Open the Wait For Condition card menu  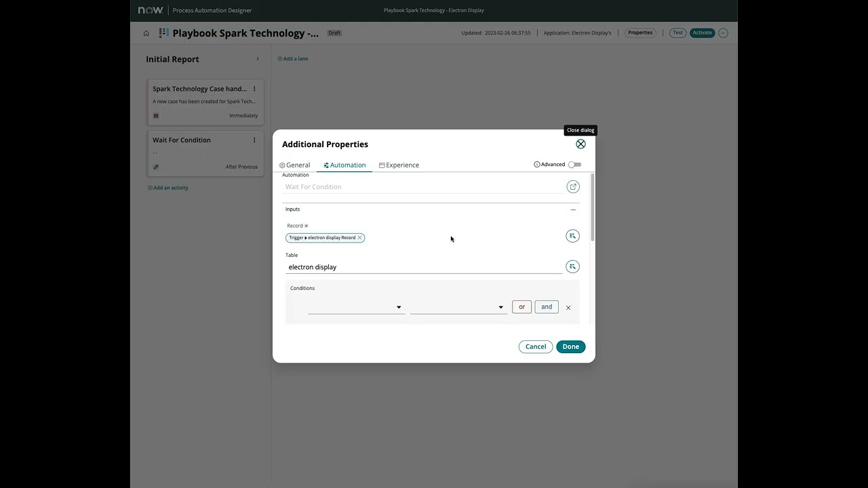point(254,140)
